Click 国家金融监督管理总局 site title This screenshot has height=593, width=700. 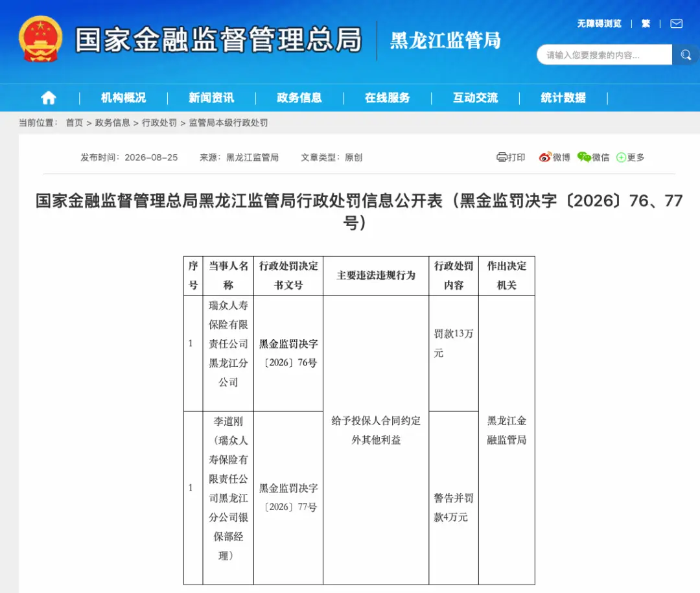coord(218,40)
